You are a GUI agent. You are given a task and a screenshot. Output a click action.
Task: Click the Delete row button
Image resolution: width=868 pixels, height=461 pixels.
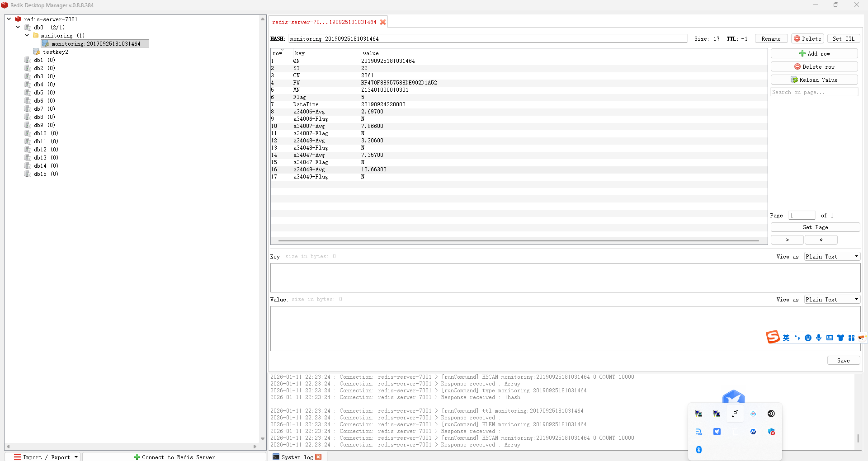(x=814, y=66)
